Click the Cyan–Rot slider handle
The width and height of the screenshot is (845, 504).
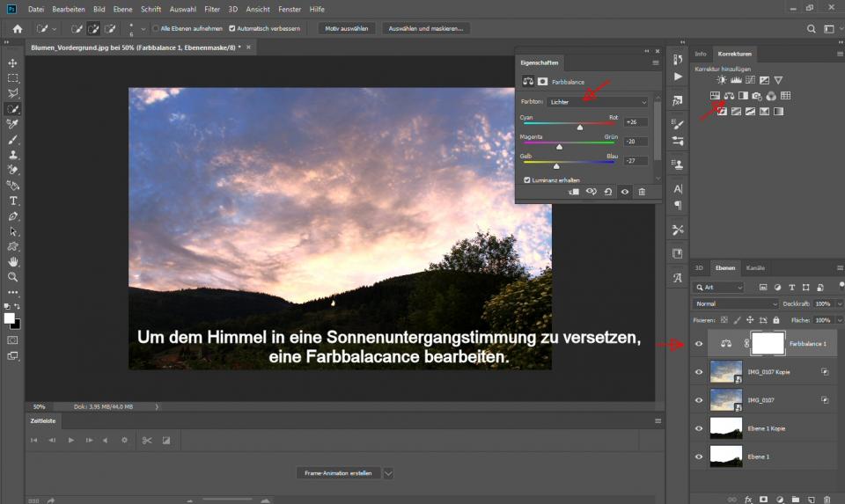pyautogui.click(x=579, y=128)
